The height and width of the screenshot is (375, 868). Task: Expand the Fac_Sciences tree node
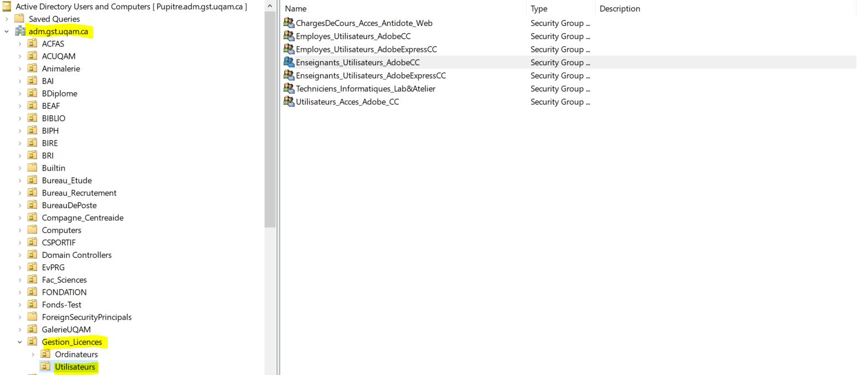(20, 280)
